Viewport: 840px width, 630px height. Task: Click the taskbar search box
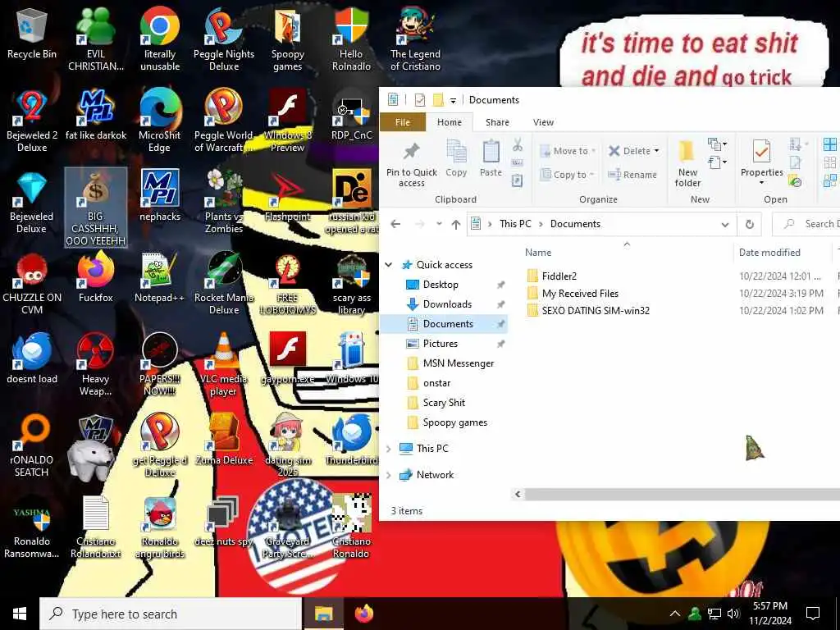171,614
